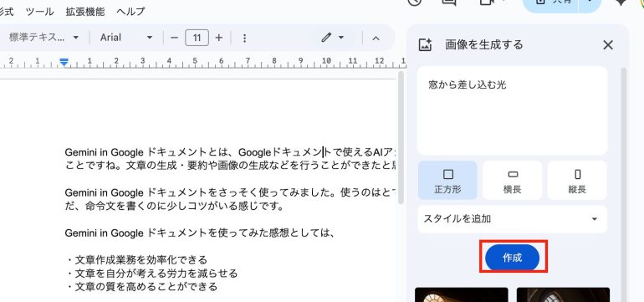Click the line starting 'ことですね。文章の生成'
The width and height of the screenshot is (644, 302).
230,166
